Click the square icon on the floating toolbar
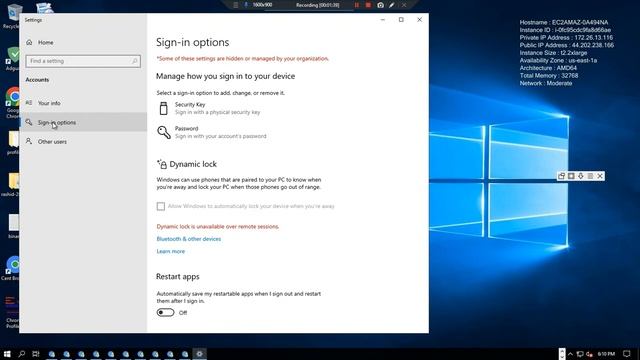Screen dimensions: 640x360 click(x=571, y=176)
